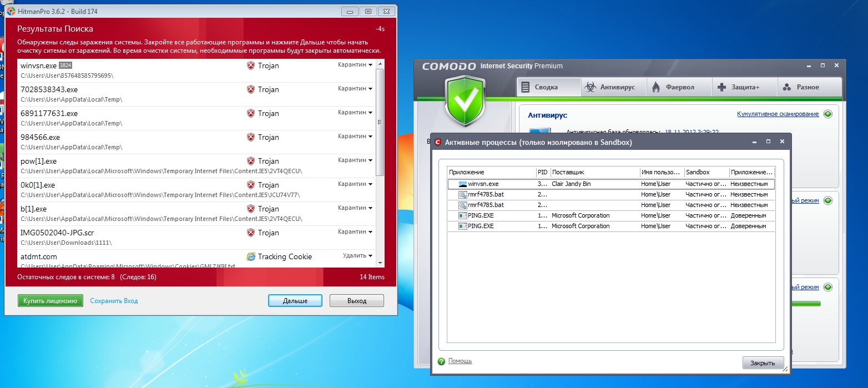This screenshot has height=388, width=868.
Task: Click the Trojan shield icon for pow[1].exe
Action: pos(250,161)
